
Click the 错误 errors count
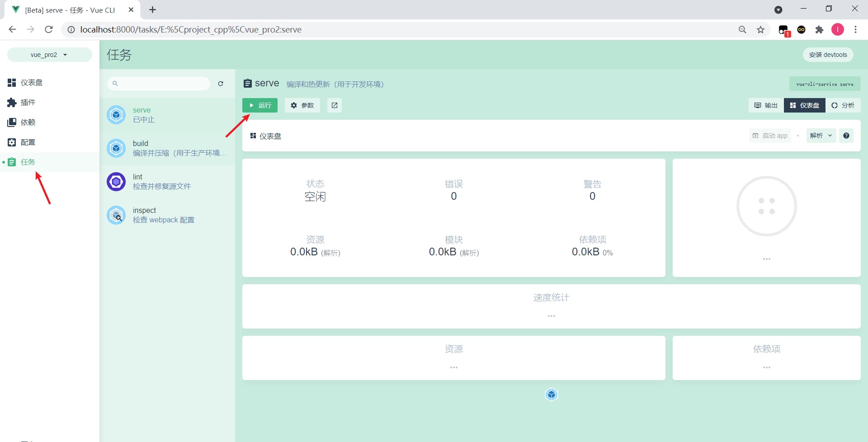(454, 196)
